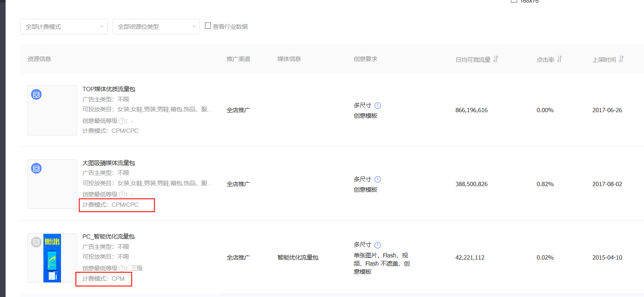Image resolution: width=644 pixels, height=297 pixels.
Task: Click help icon beside 创意最低等级 in PC_智能优化流量包
Action: click(122, 269)
